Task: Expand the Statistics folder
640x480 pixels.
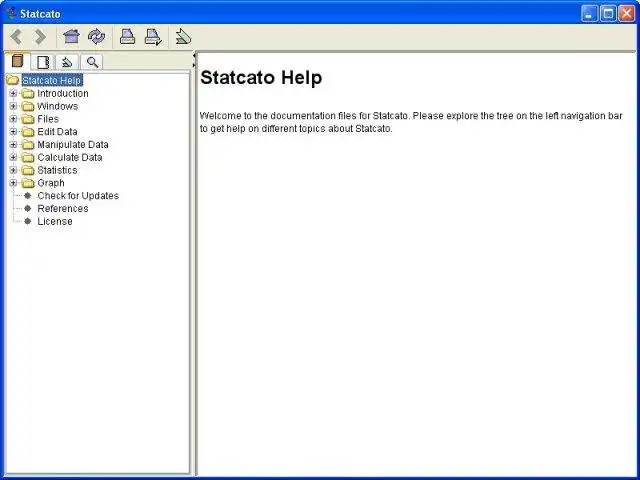Action: (x=13, y=170)
